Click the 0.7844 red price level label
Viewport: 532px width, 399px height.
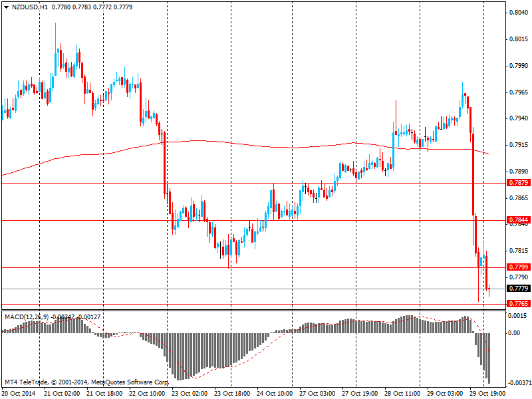pos(519,220)
